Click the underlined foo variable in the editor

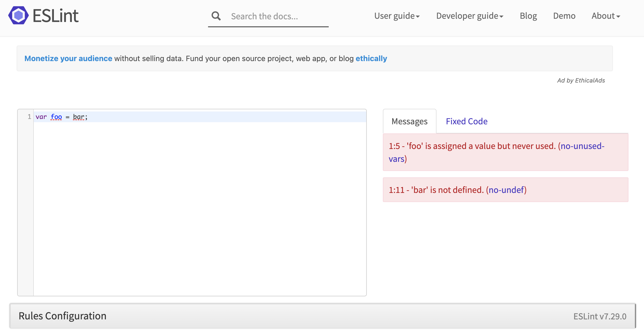[x=56, y=117]
